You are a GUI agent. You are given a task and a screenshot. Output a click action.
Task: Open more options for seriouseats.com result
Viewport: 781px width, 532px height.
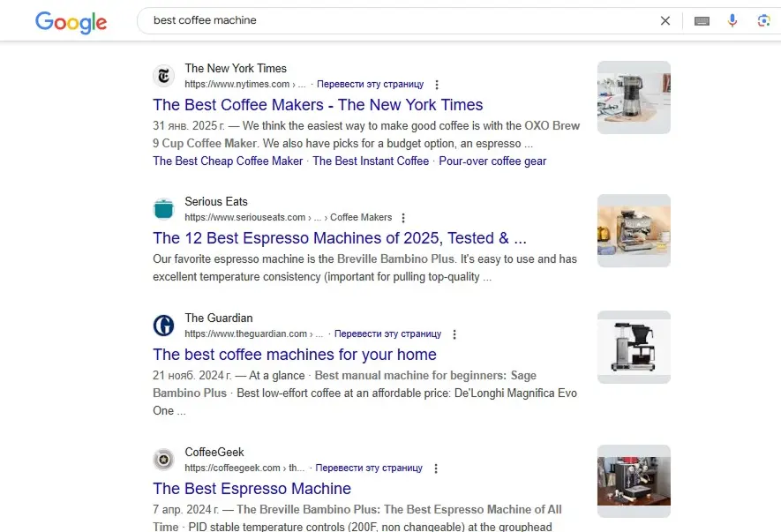point(403,218)
